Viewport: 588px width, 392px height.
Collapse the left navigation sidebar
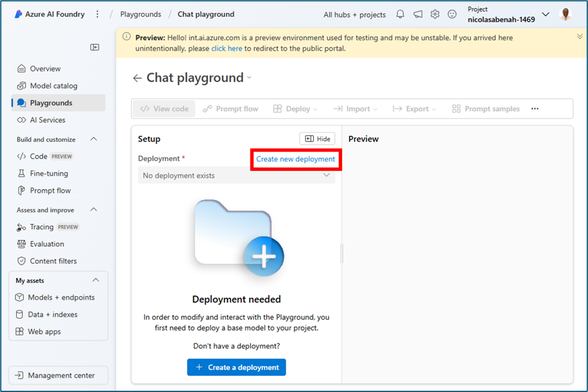pos(95,47)
